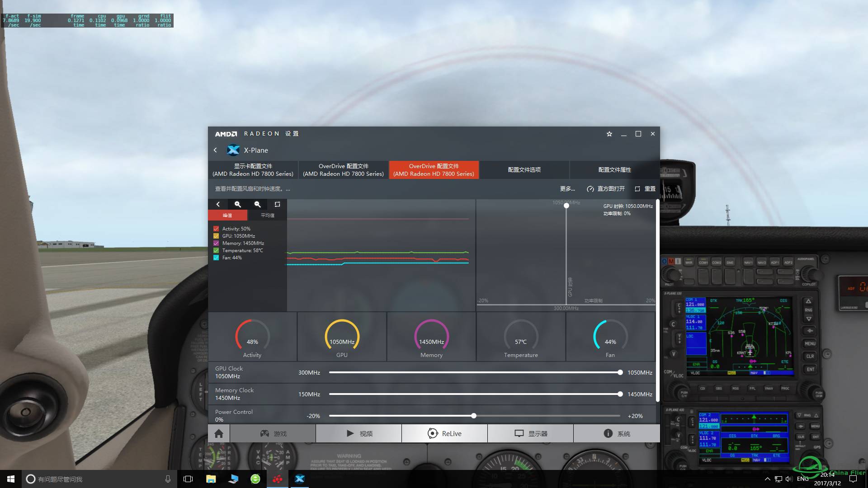Switch to X-Plane on the taskbar
868x488 pixels.
click(300, 479)
